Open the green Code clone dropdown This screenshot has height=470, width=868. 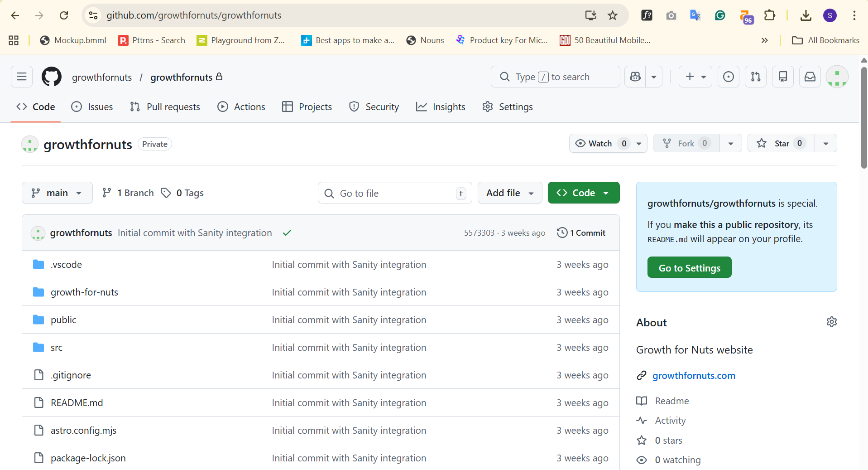584,193
